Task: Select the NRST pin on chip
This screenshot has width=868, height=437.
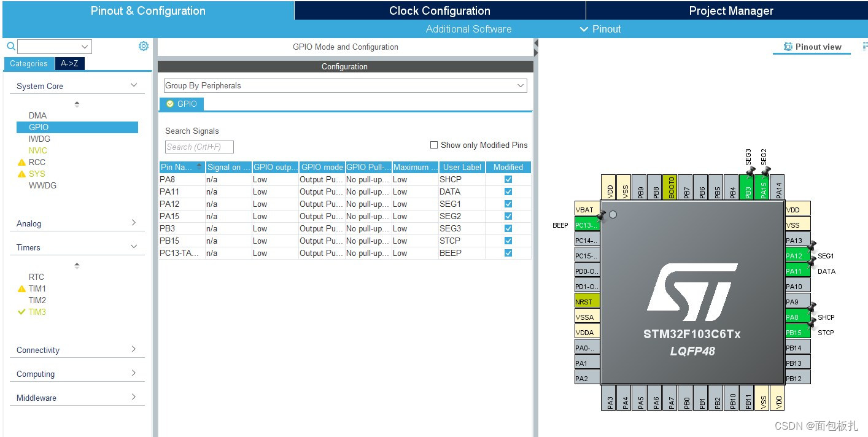Action: (587, 302)
